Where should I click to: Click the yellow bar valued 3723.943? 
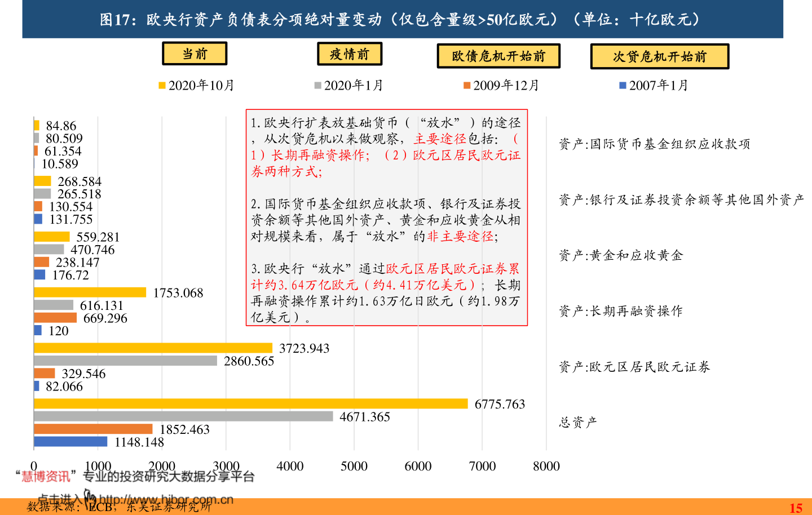point(153,348)
